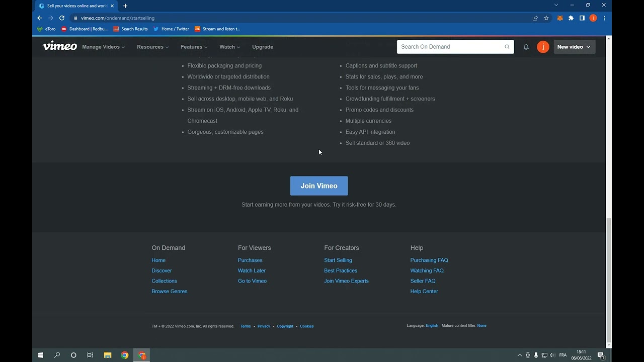Viewport: 644px width, 362px height.
Task: Open the Purchasing FAQ link
Action: (x=429, y=260)
